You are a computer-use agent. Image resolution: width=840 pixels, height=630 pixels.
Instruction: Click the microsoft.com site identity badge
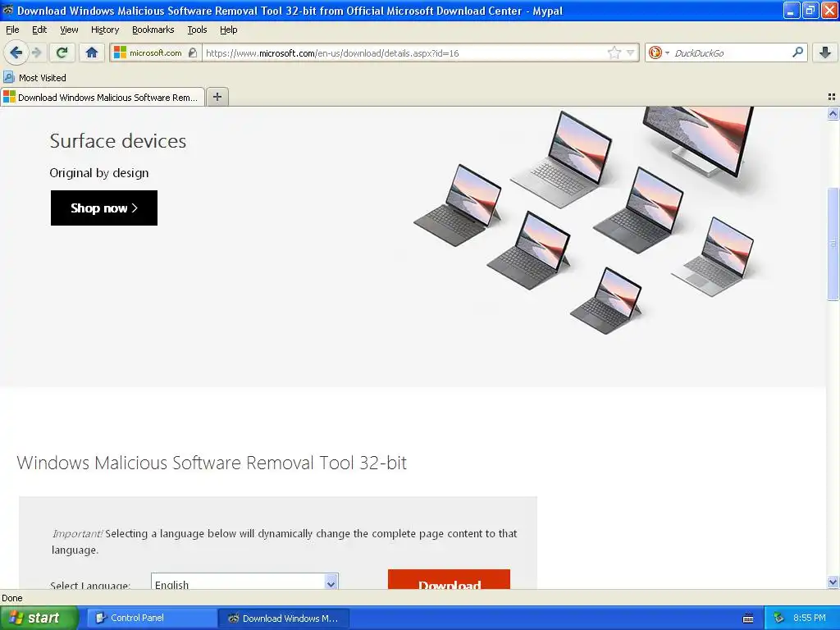[156, 52]
